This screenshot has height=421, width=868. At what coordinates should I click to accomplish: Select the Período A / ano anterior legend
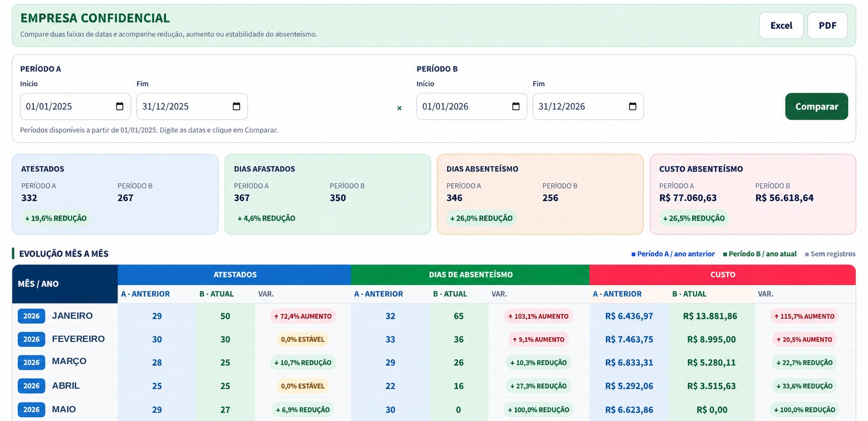tap(673, 254)
